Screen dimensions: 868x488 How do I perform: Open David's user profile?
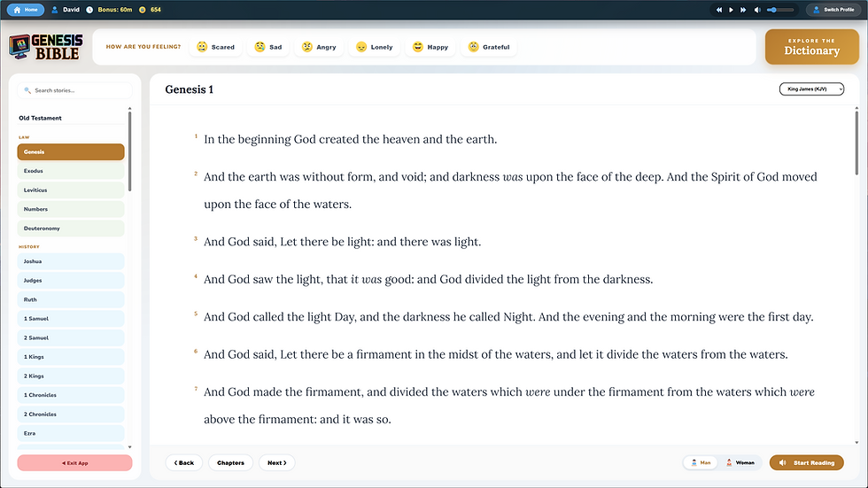[66, 10]
